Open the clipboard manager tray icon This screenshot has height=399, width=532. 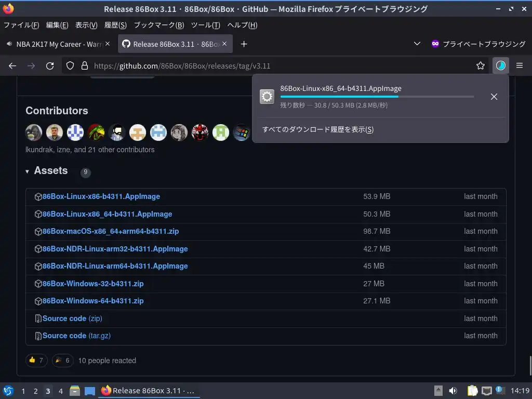pos(472,391)
